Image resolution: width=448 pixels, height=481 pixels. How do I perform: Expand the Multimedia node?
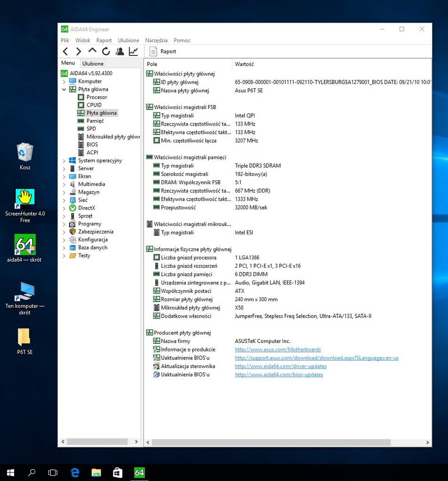64,184
